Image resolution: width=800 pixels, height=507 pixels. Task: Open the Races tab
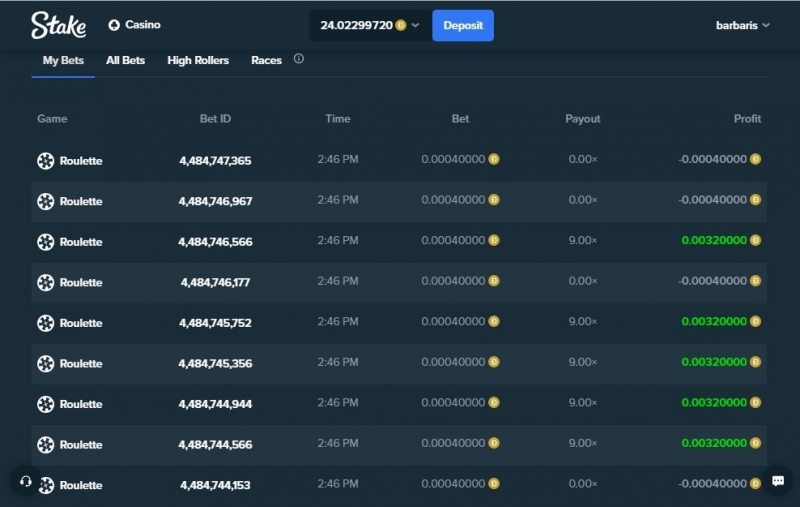[266, 60]
